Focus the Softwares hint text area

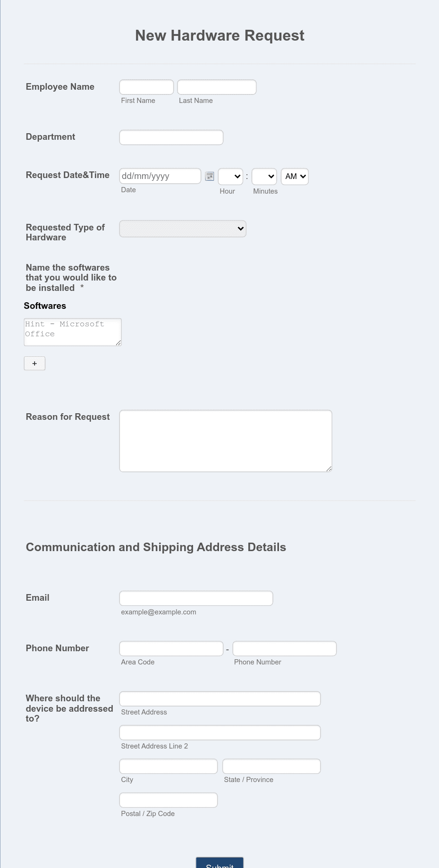pyautogui.click(x=72, y=332)
